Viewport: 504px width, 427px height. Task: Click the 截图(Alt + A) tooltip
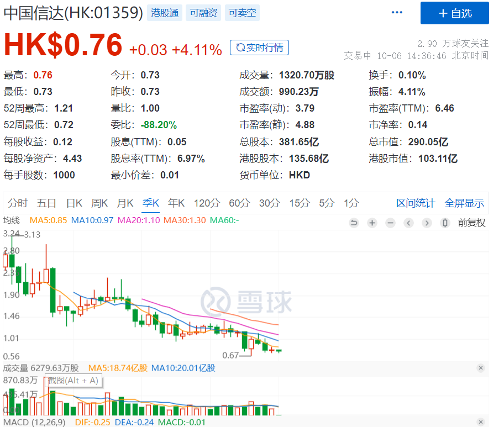click(73, 381)
